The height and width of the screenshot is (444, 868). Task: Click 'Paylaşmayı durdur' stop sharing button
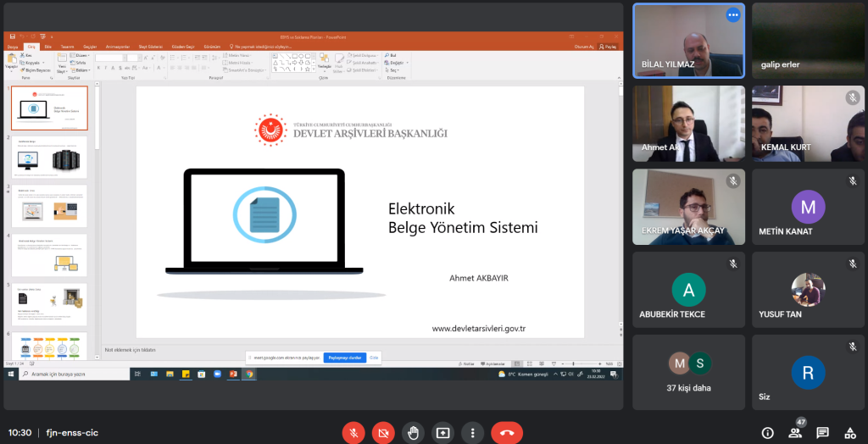(344, 358)
